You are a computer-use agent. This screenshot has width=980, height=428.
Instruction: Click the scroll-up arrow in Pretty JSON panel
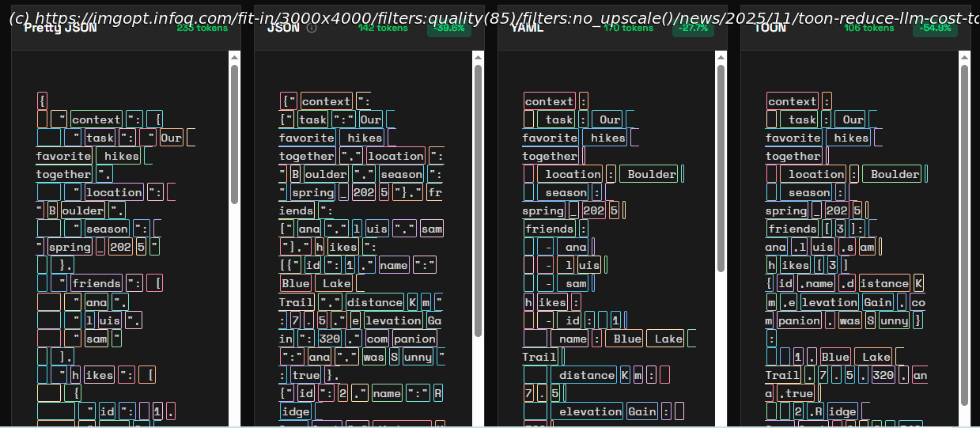pos(235,58)
